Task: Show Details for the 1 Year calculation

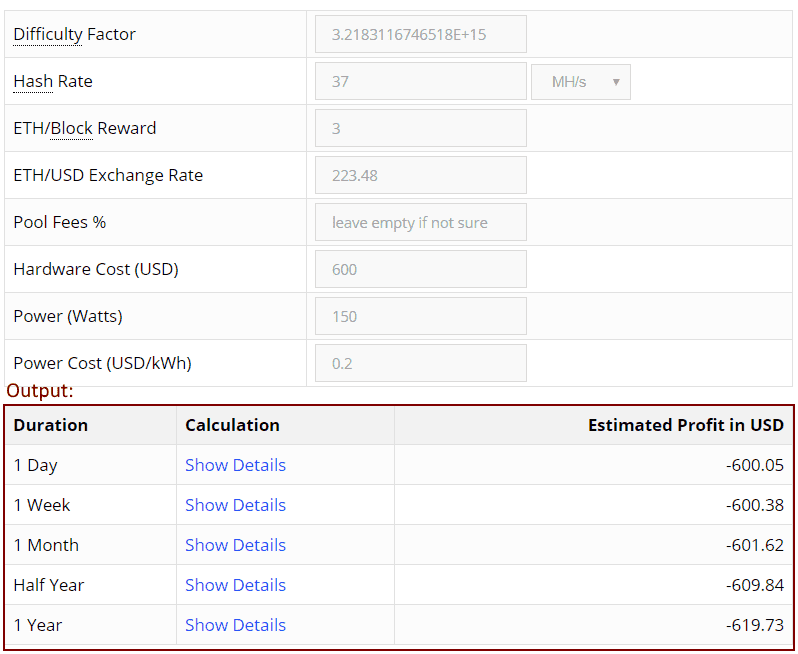Action: click(x=235, y=625)
